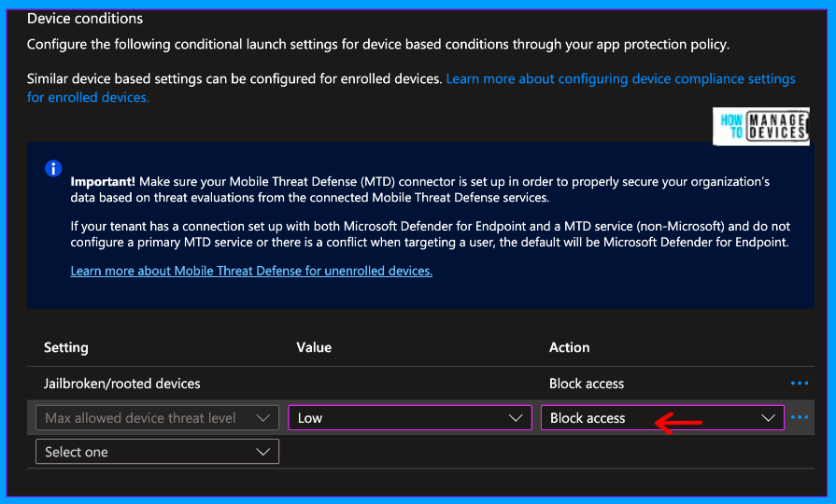Viewport: 836px width, 504px height.
Task: Click the Block access text in Jailbroken row
Action: 587,384
